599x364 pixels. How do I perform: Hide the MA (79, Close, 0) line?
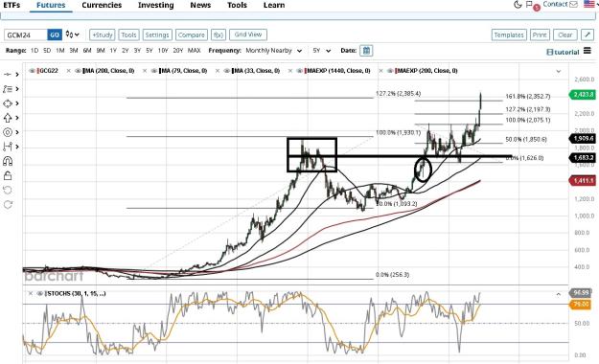tap(154, 71)
